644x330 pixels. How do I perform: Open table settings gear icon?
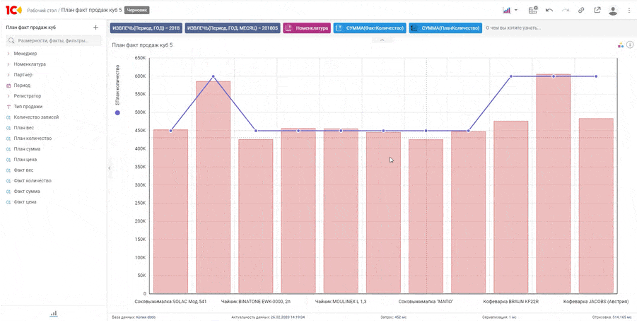point(533,11)
